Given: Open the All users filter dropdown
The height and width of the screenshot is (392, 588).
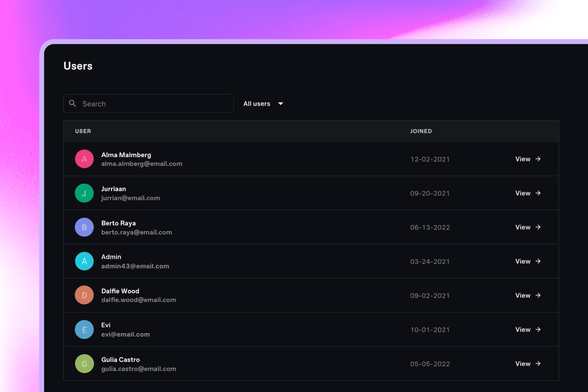Looking at the screenshot, I should pyautogui.click(x=263, y=104).
